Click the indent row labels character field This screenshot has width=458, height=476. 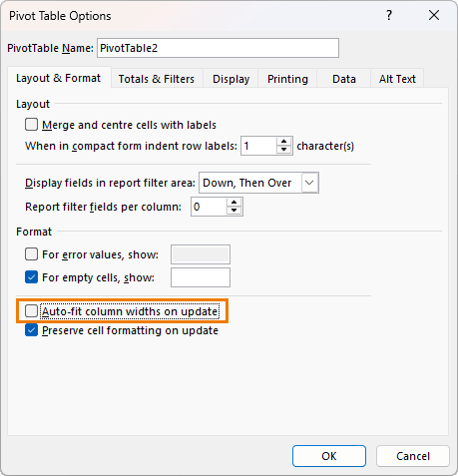tap(259, 146)
